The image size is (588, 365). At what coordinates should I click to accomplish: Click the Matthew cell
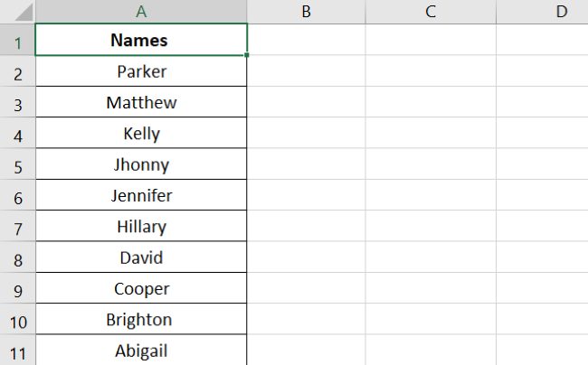pyautogui.click(x=141, y=103)
